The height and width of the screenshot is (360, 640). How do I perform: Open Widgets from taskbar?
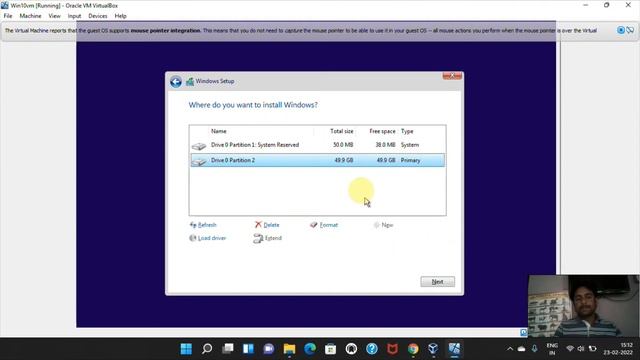tap(248, 349)
